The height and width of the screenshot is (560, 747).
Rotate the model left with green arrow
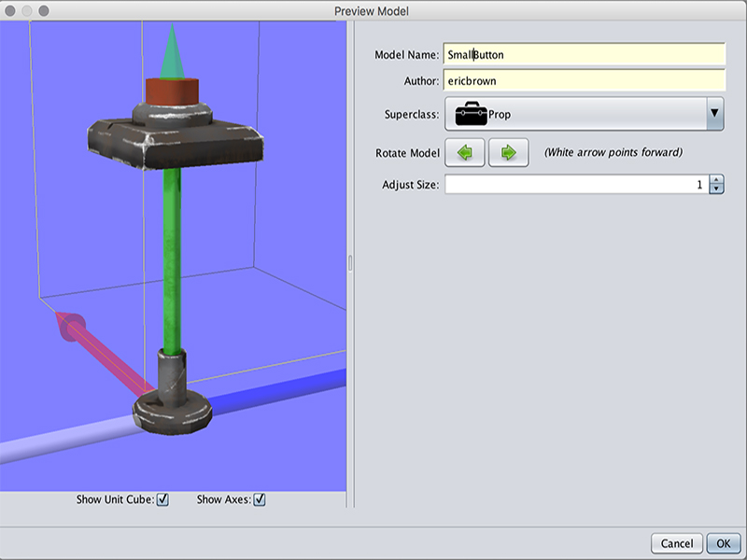[464, 152]
